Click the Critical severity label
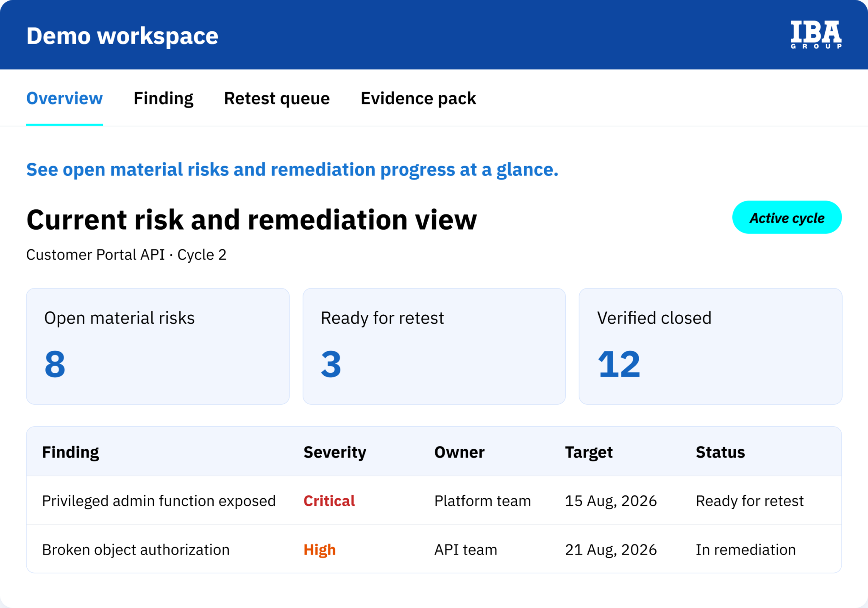The width and height of the screenshot is (868, 608). (329, 501)
